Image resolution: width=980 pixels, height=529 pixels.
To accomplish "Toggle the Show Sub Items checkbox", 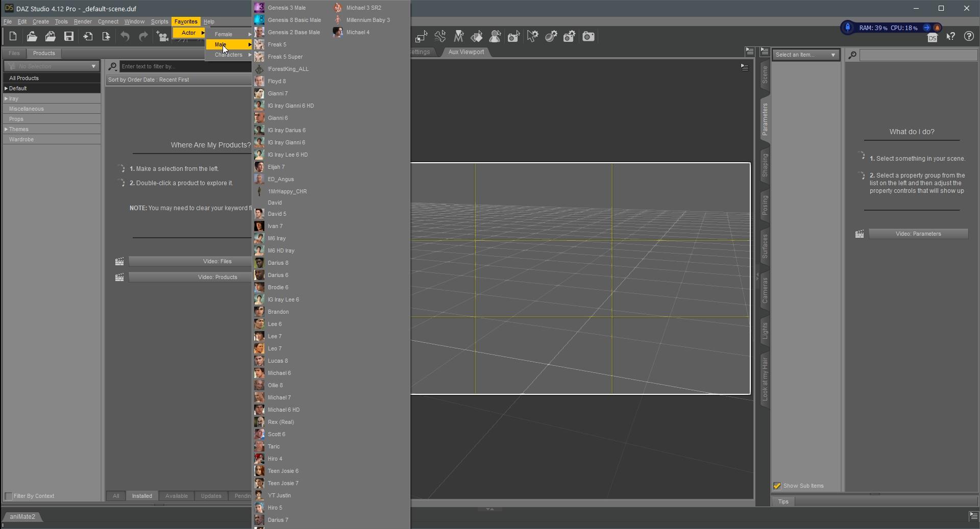I will click(777, 486).
